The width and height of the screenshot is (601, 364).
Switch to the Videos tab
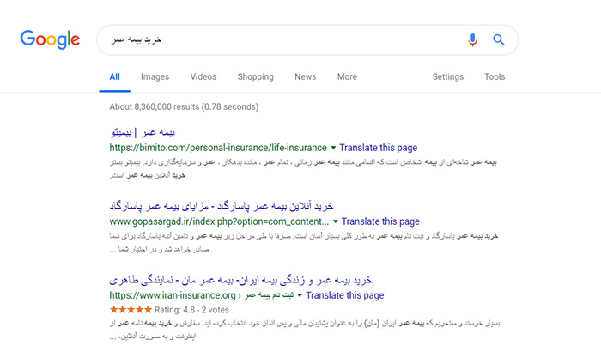click(x=203, y=76)
